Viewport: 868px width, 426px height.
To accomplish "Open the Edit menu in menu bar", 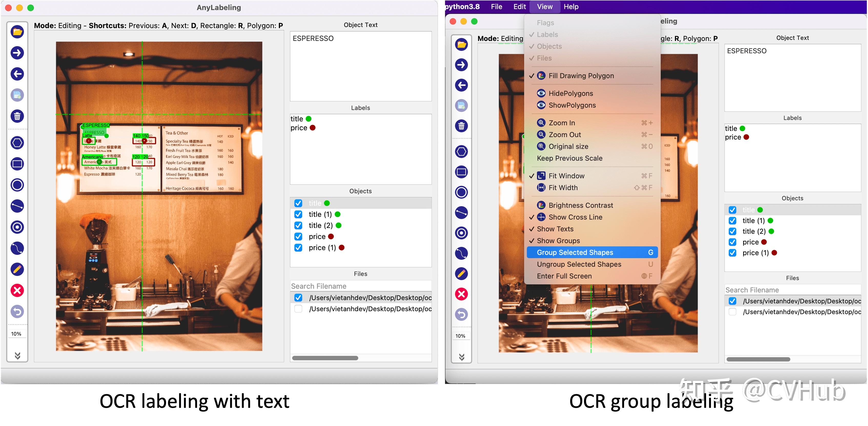I will coord(519,7).
